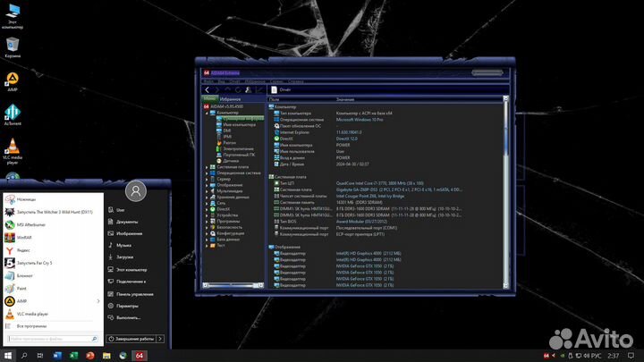Expand AIMP submenu arrow in Start menu
Viewport: 644px width, 362px height.
click(x=98, y=301)
